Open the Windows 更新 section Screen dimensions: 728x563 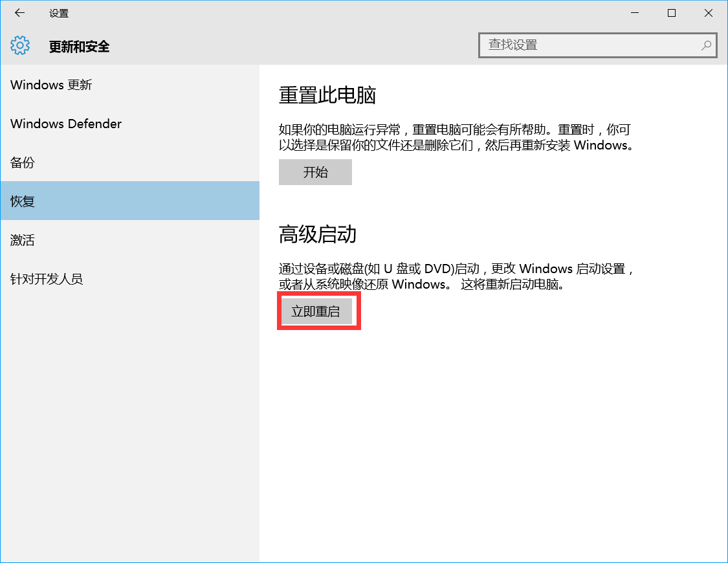pos(130,85)
